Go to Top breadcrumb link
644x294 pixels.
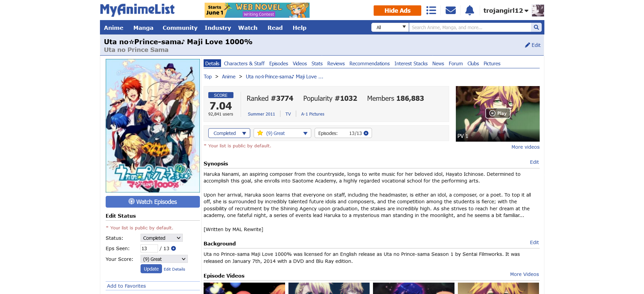[208, 77]
